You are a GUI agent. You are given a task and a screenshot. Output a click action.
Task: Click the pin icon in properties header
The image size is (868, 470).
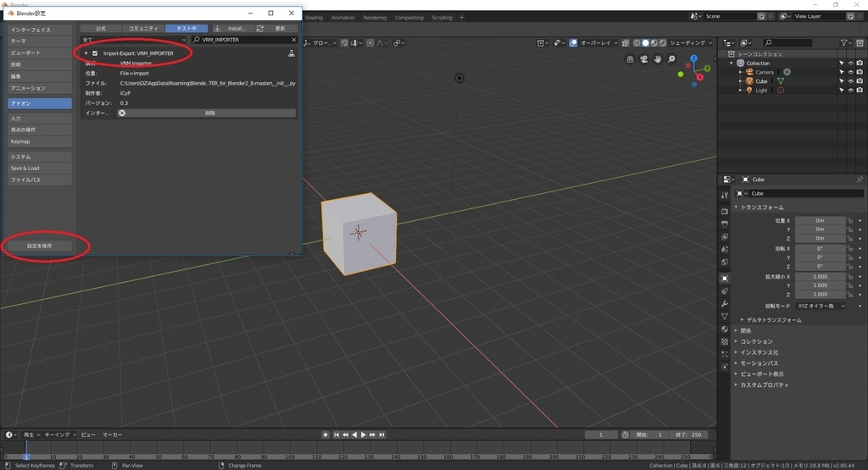pyautogui.click(x=860, y=180)
